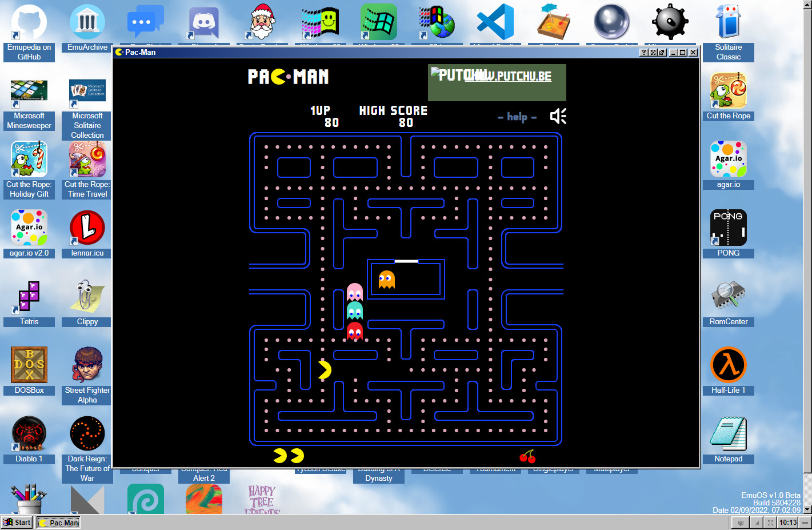Screen dimensions: 812x530
Task: Launch Street Fighter Alpha icon
Action: coord(87,375)
